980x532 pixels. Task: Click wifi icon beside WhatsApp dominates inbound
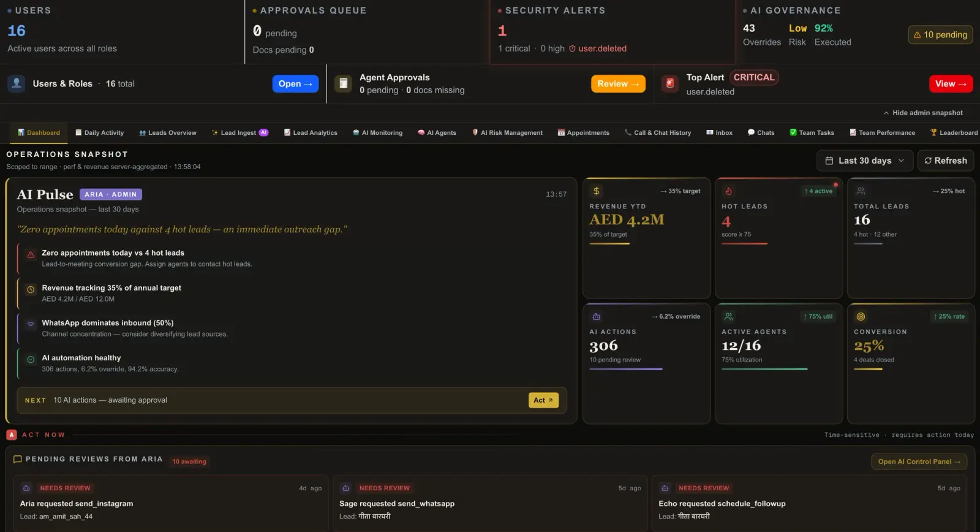[x=31, y=324]
